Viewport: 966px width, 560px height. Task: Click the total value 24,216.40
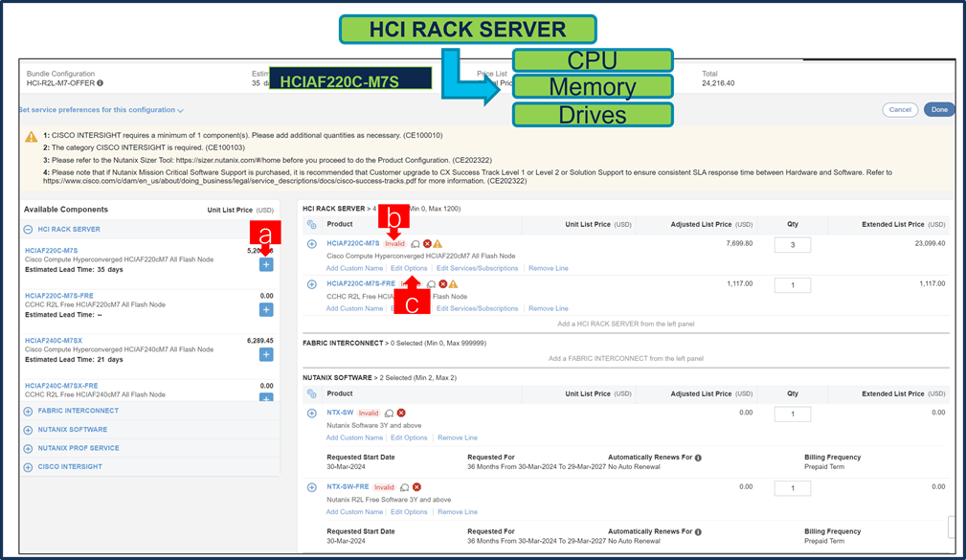point(718,83)
